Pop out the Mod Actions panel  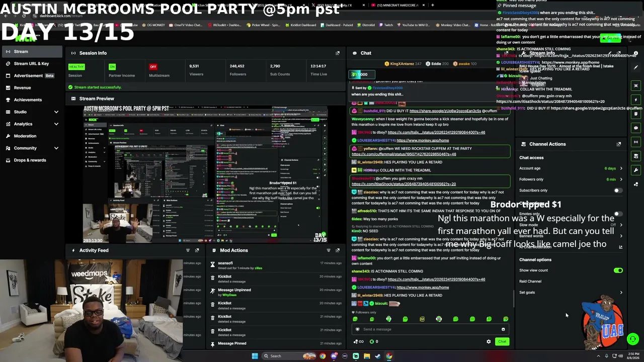tap(338, 250)
